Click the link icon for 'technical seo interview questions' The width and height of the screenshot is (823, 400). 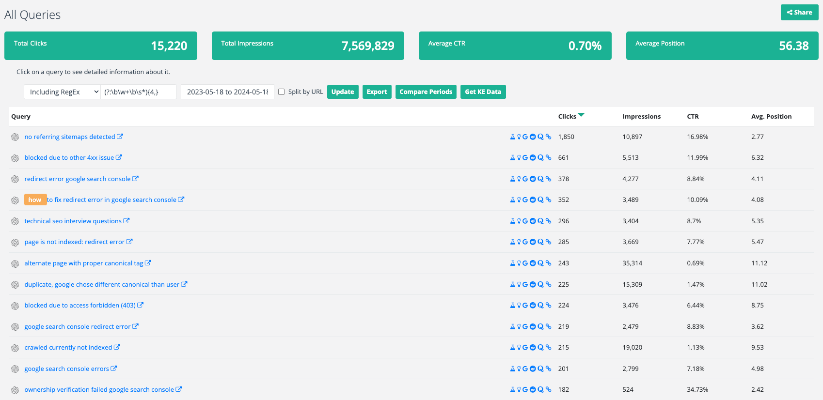pyautogui.click(x=548, y=220)
